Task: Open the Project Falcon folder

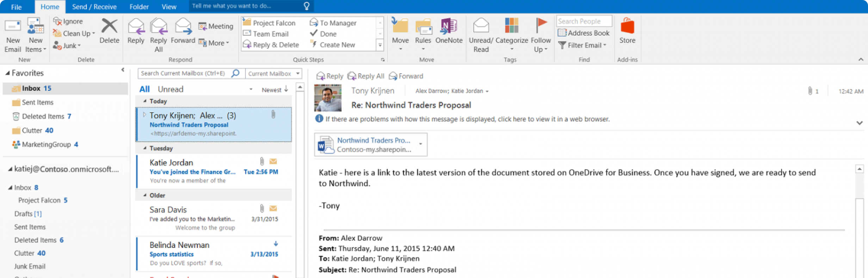Action: pyautogui.click(x=43, y=200)
